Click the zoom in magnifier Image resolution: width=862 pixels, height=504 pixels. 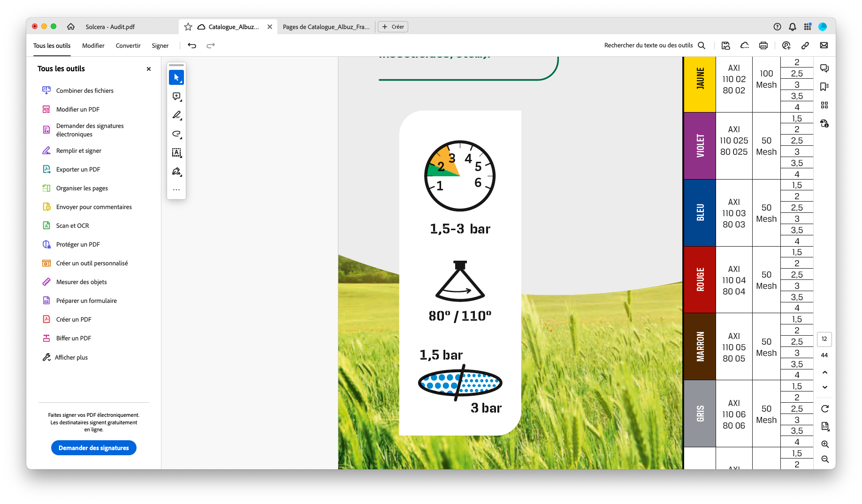pyautogui.click(x=824, y=444)
